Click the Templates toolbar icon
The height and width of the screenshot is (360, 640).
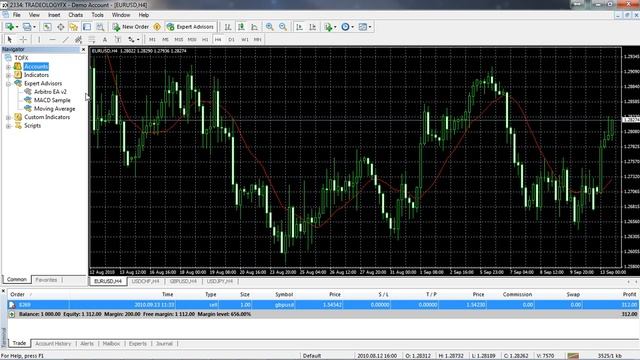point(362,27)
